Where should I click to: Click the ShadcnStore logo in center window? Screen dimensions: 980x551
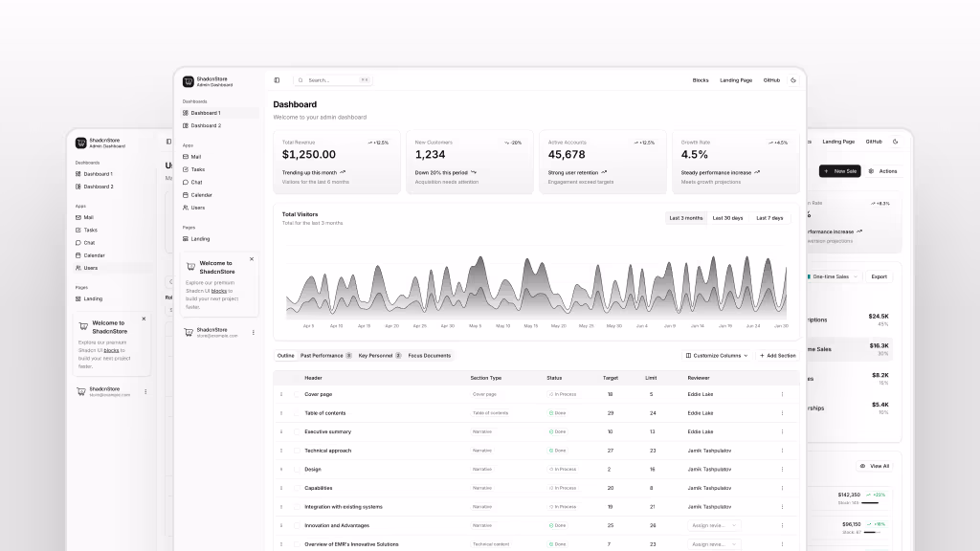tap(189, 82)
